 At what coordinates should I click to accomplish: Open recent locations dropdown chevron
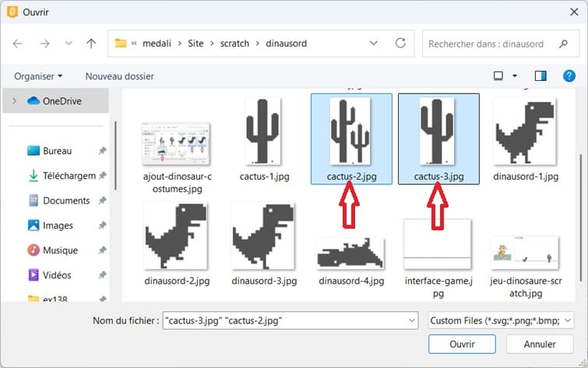[x=69, y=44]
